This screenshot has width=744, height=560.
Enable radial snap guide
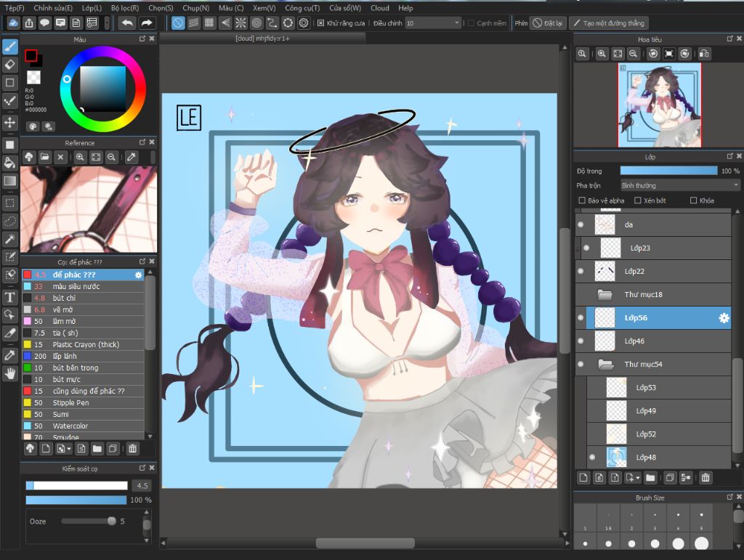pos(240,23)
